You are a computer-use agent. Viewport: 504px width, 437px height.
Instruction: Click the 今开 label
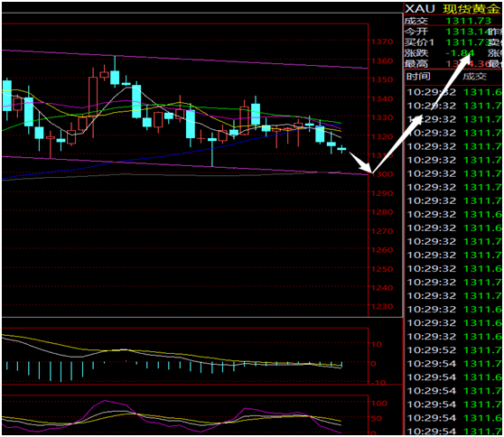pyautogui.click(x=415, y=32)
